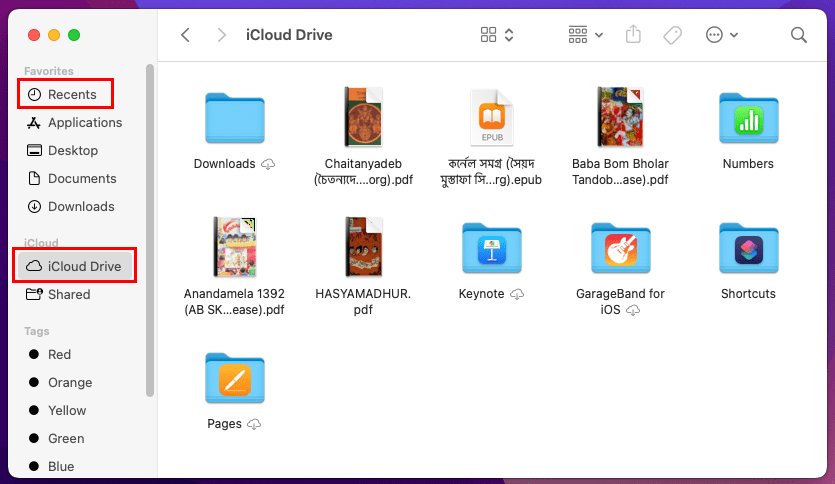Open the Shortcuts folder
This screenshot has height=484, width=835.
748,248
